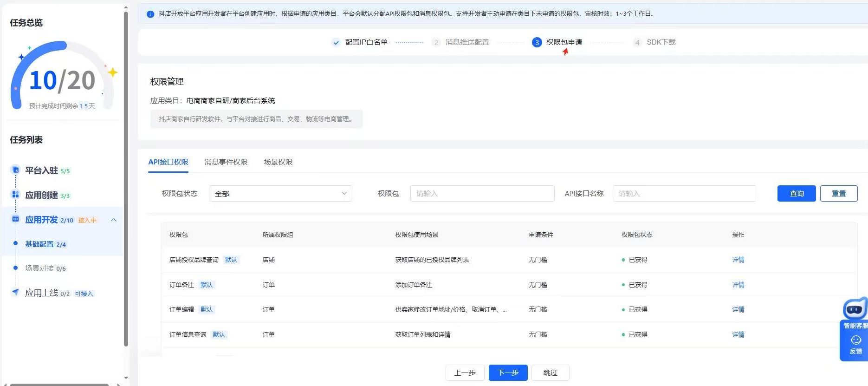Click the 权限包 input field
This screenshot has width=868, height=386.
[x=482, y=194]
